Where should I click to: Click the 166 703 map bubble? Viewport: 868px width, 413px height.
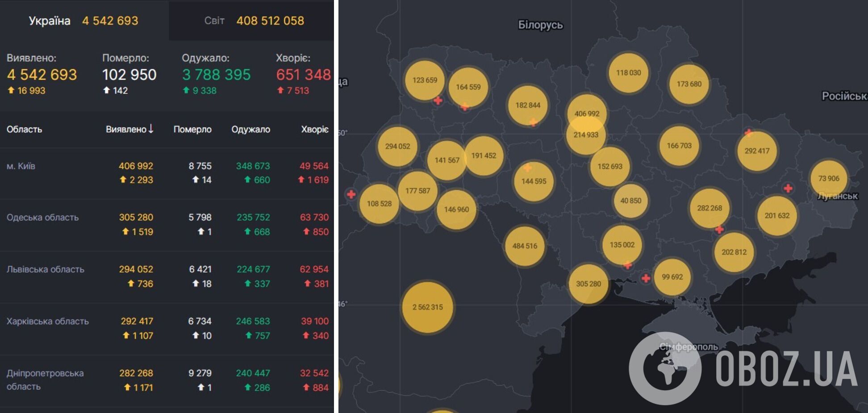tap(679, 145)
